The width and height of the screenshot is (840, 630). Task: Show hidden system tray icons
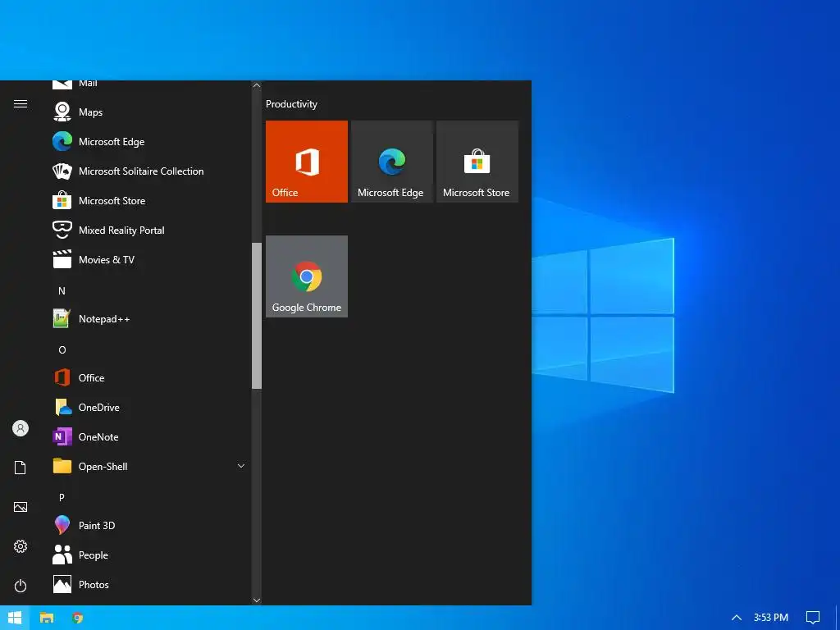click(737, 618)
